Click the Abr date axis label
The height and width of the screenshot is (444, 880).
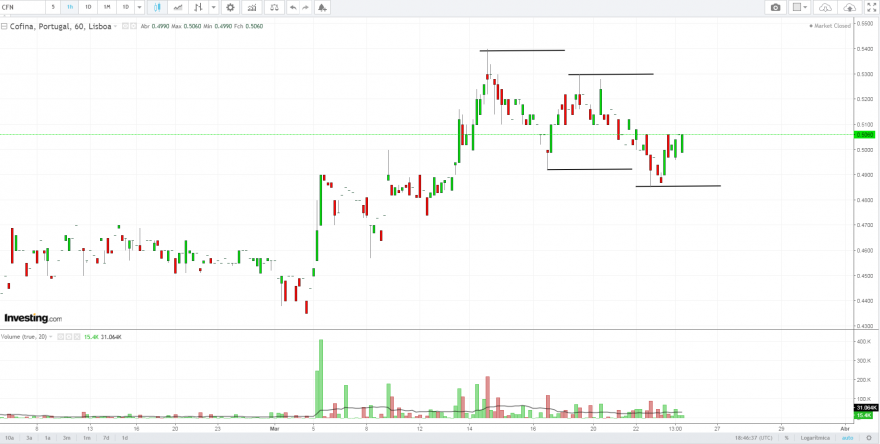(844, 429)
